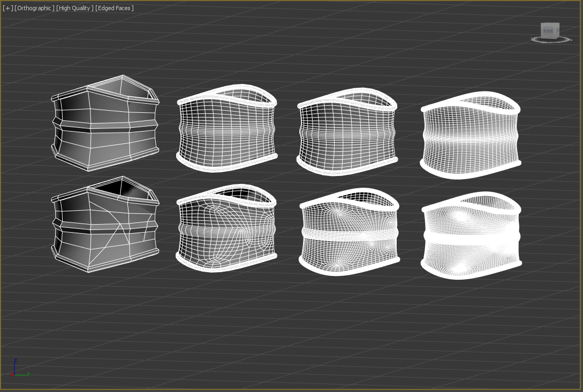Click the ViewCube compass ring
The image size is (583, 392).
tap(551, 40)
